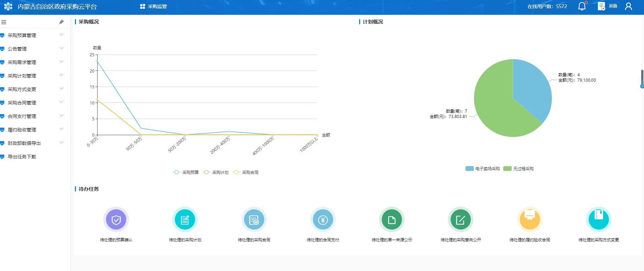Expand chevron next to 采购预算管理
Image resolution: width=644 pixels, height=271 pixels.
click(61, 35)
